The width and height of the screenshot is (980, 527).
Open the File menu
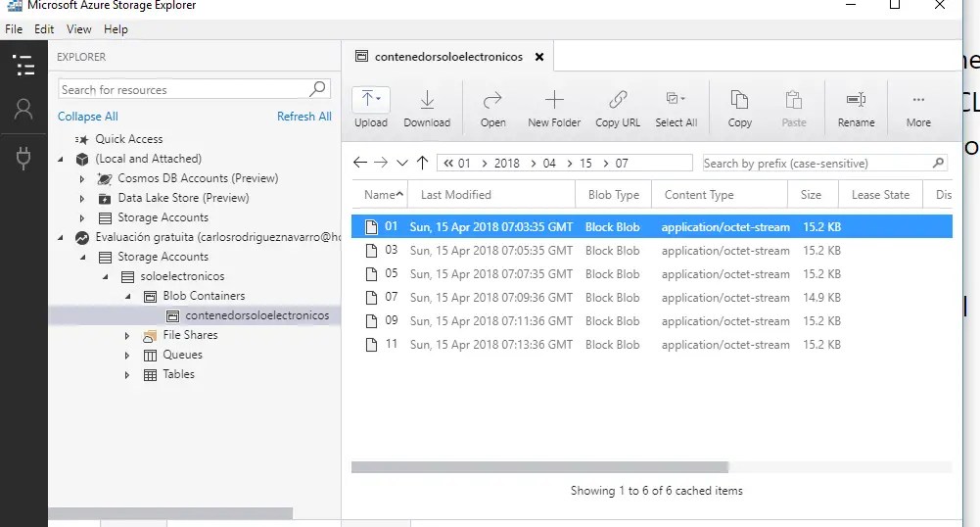14,29
